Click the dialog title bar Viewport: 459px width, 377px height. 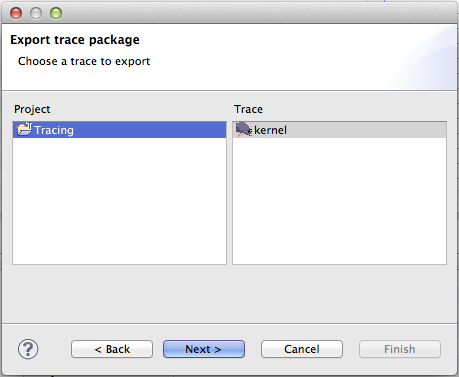pyautogui.click(x=229, y=13)
